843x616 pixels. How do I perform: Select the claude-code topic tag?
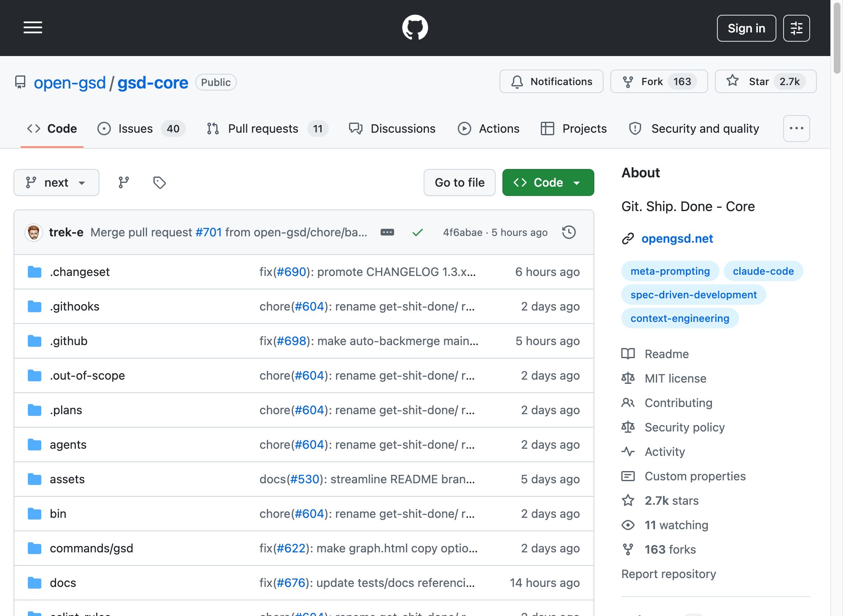click(x=763, y=271)
